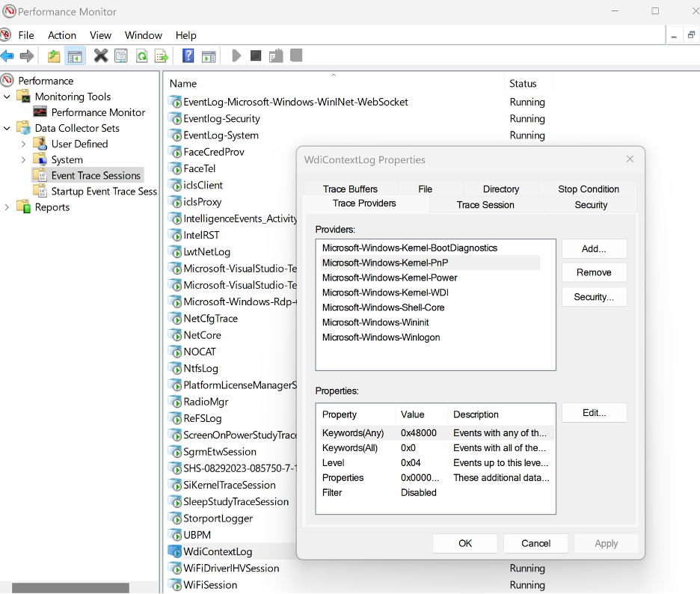Click the Back arrow in the toolbar

tap(7, 56)
